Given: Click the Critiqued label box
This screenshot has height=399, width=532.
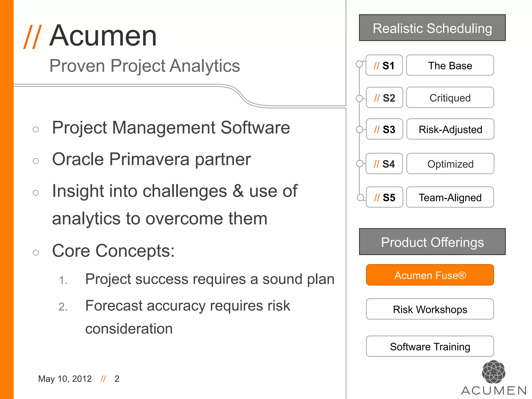Looking at the screenshot, I should (450, 98).
